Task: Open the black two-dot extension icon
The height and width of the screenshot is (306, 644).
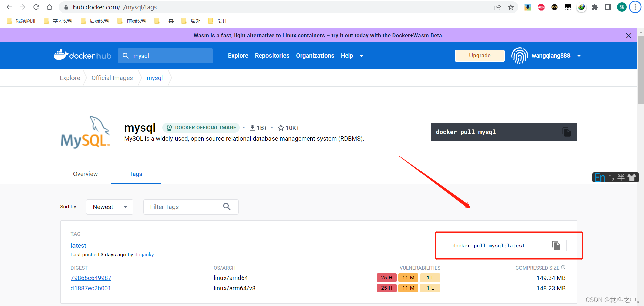Action: click(x=568, y=7)
